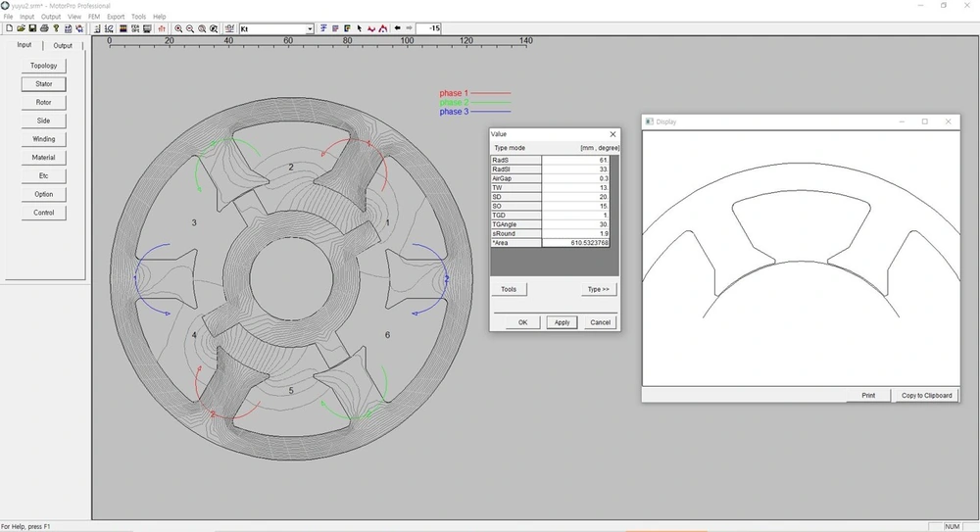Open the View menu
The width and height of the screenshot is (980, 532).
[x=74, y=17]
